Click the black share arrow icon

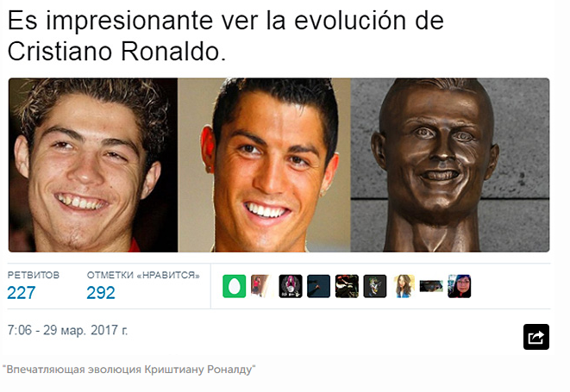point(536,337)
